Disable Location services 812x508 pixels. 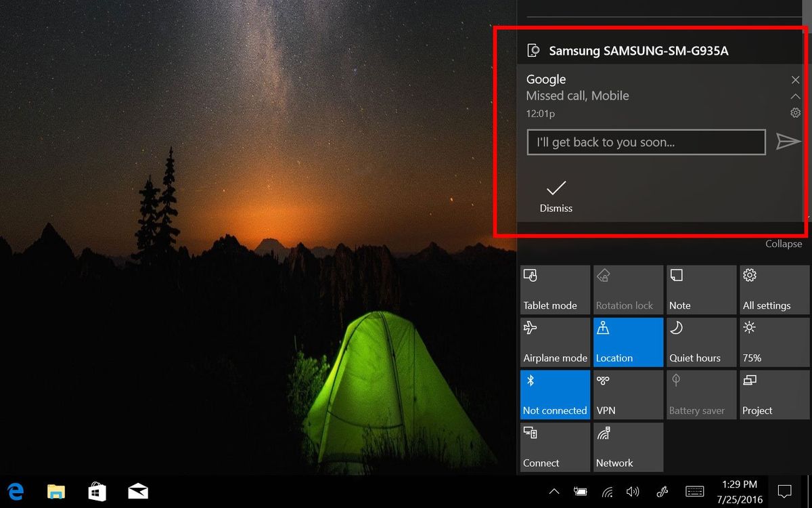pos(628,342)
